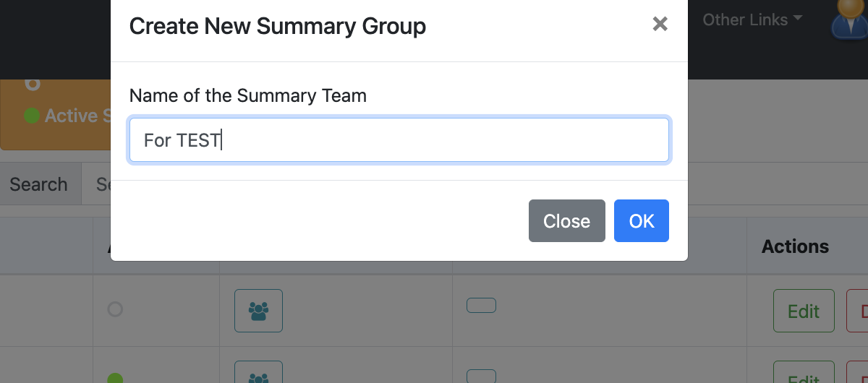Click the Search label beside the filter box
868x383 pixels.
pos(38,184)
